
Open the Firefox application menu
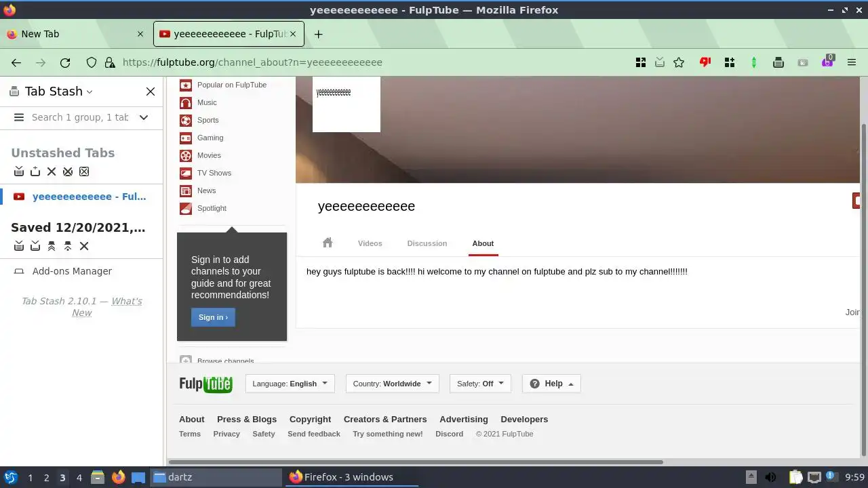852,62
